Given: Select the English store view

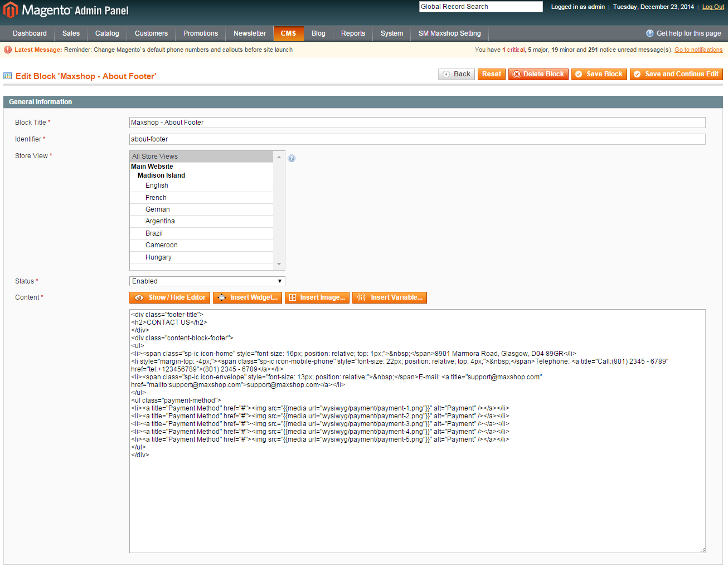Looking at the screenshot, I should pos(202,185).
